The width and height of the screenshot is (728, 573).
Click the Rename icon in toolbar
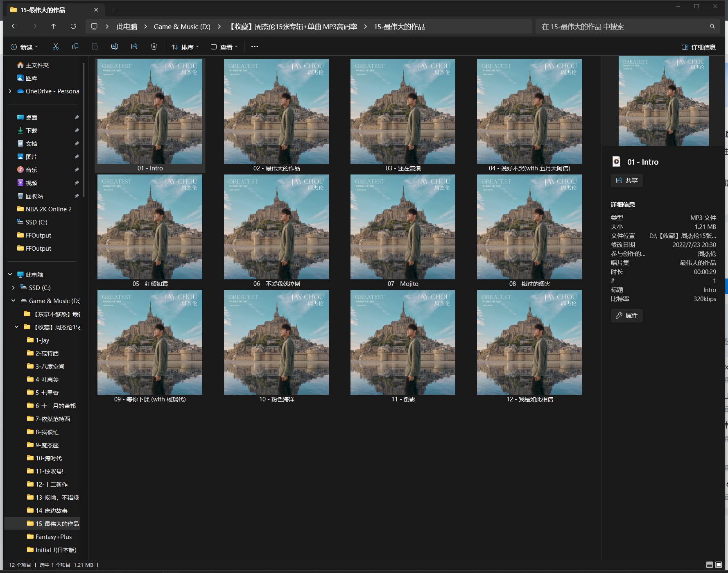coord(115,47)
